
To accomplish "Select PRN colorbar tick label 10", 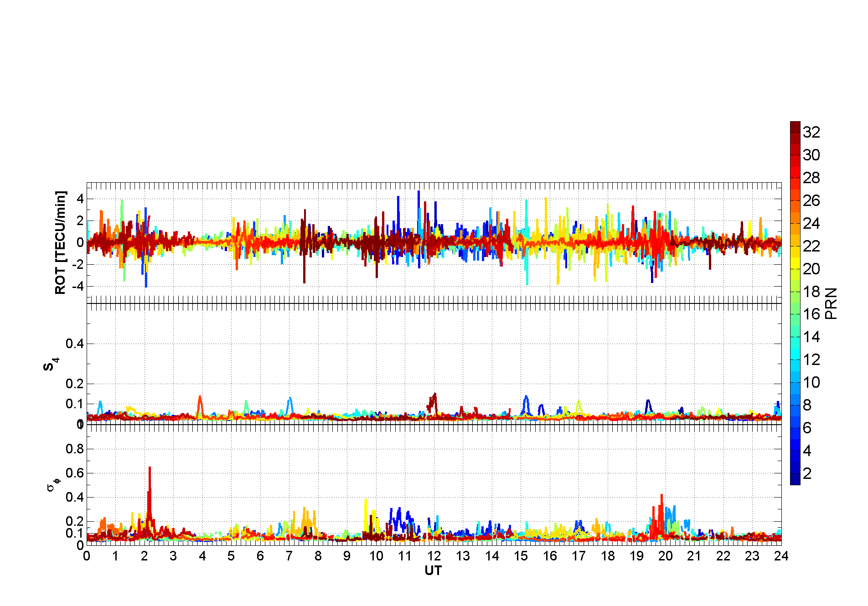I will click(811, 382).
